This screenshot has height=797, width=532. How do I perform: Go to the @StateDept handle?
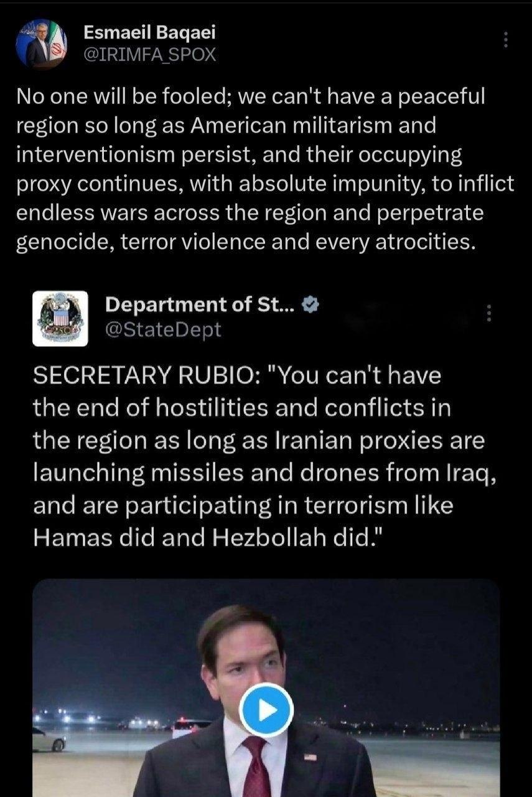(163, 329)
